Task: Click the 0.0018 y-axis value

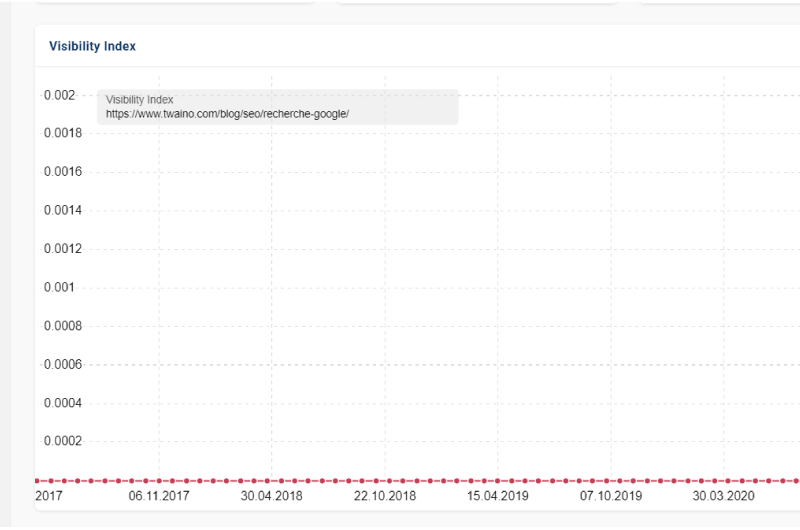Action: [63, 133]
